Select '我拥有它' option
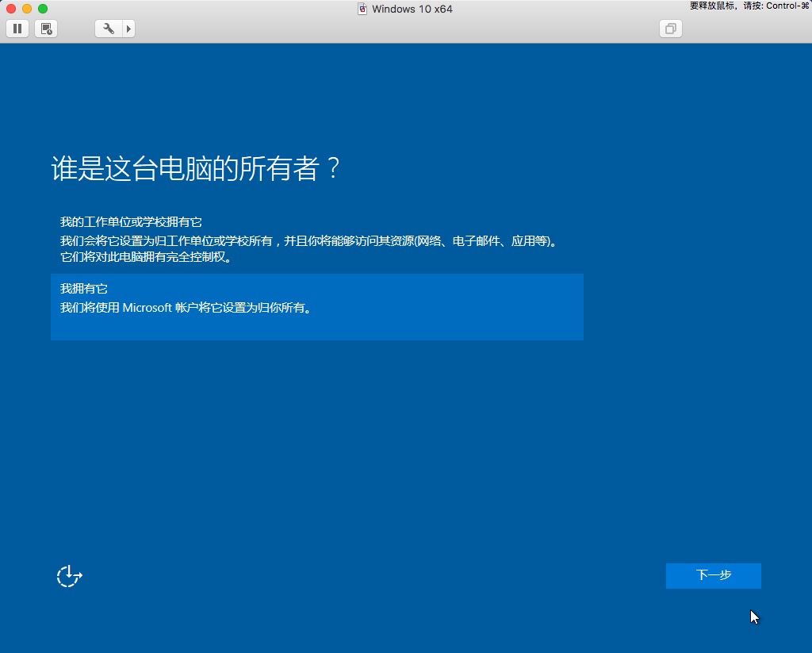Screen dimensions: 812x653 (x=317, y=307)
